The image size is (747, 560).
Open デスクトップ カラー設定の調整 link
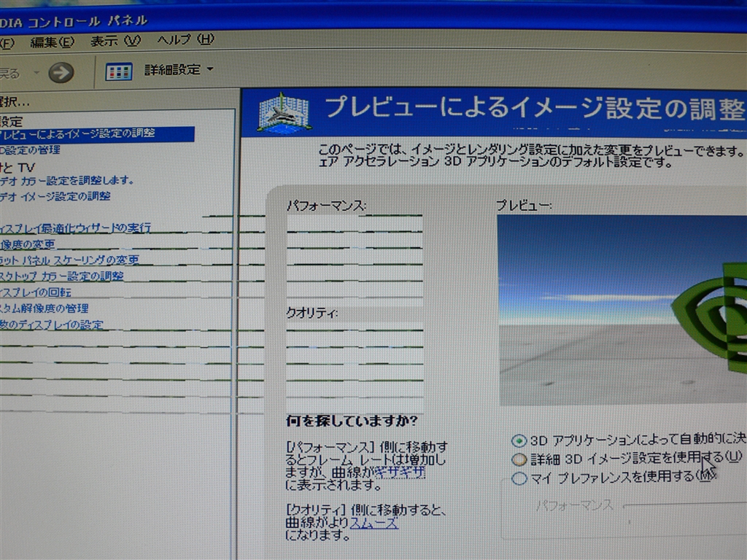62,276
